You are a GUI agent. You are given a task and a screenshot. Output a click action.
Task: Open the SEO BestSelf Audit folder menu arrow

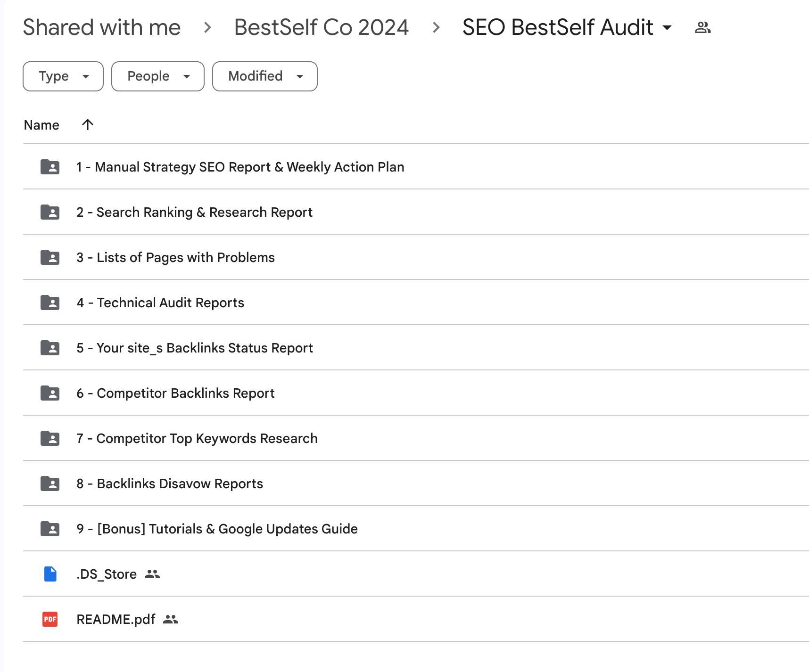pos(667,27)
